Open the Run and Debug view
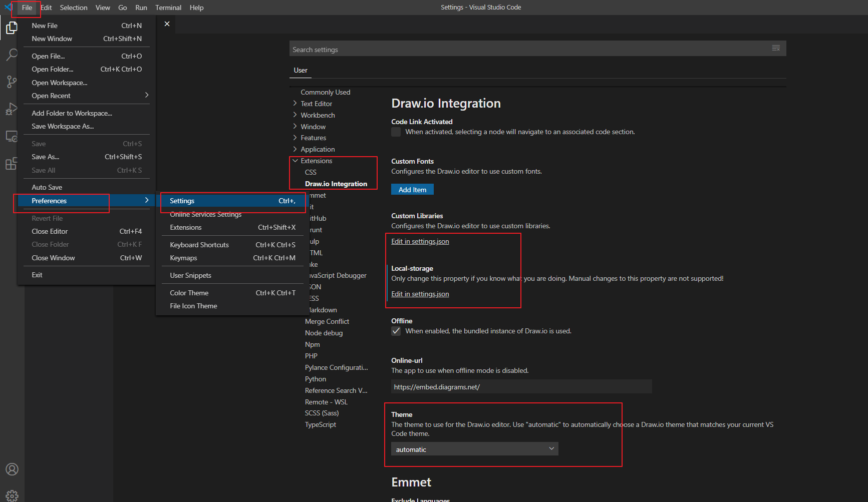868x502 pixels. [x=12, y=109]
